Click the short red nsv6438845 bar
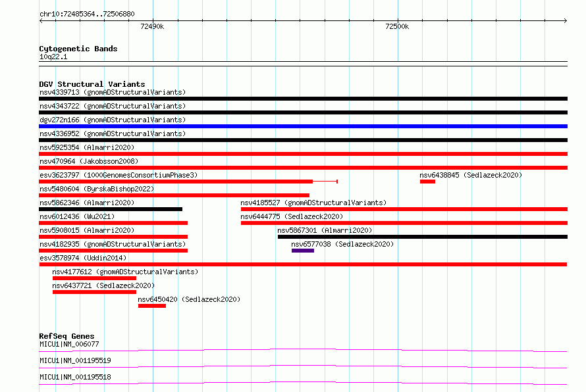The width and height of the screenshot is (586, 392). [x=427, y=182]
